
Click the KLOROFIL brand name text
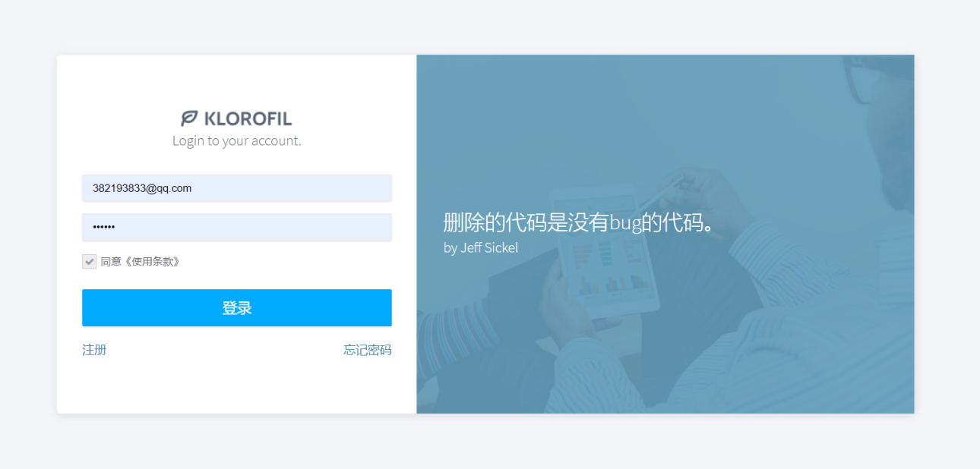tap(248, 118)
